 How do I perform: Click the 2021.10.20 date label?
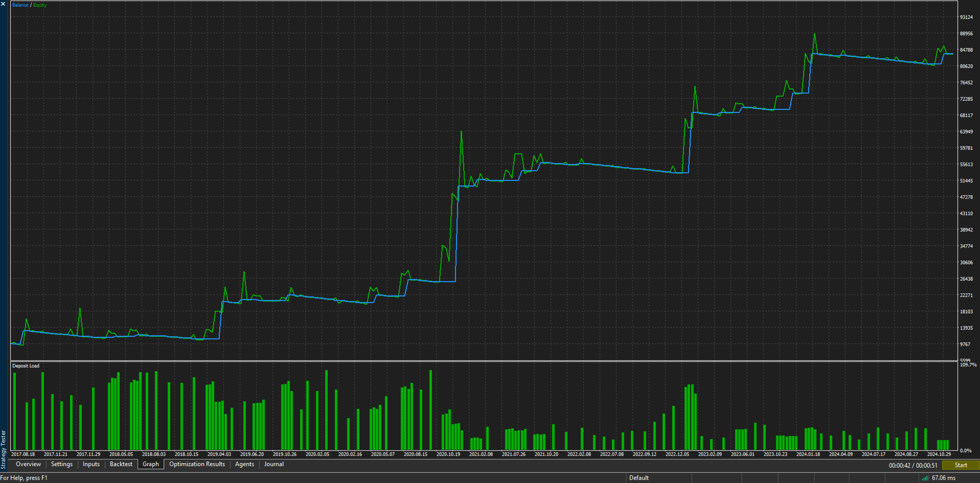546,454
